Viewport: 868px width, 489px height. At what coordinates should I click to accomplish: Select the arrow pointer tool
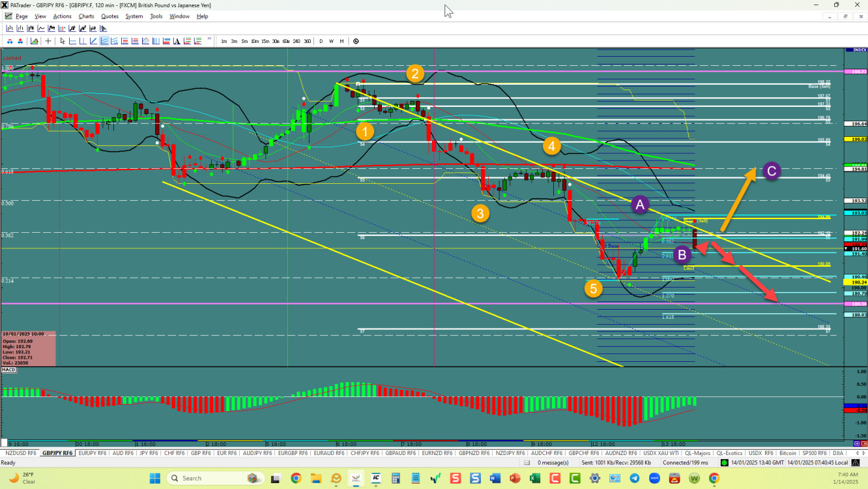click(x=63, y=41)
